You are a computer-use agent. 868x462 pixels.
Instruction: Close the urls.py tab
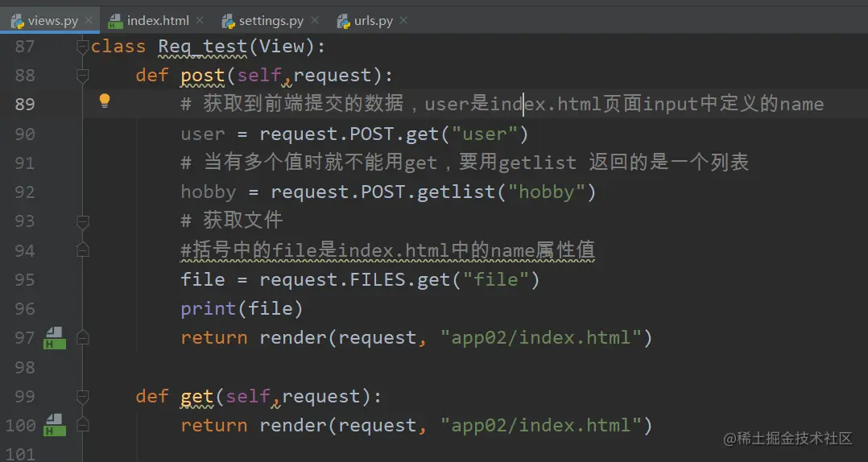[x=403, y=20]
